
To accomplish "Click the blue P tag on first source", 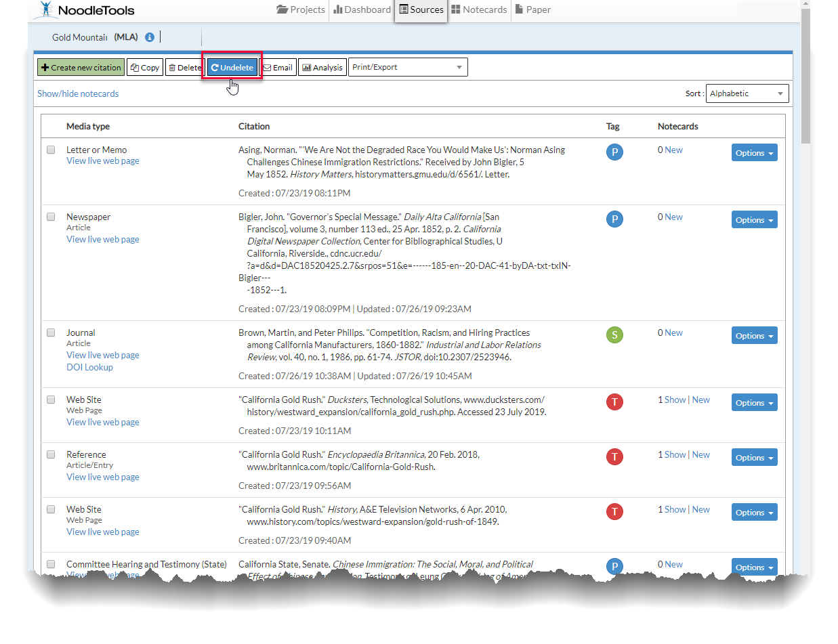I will [614, 152].
